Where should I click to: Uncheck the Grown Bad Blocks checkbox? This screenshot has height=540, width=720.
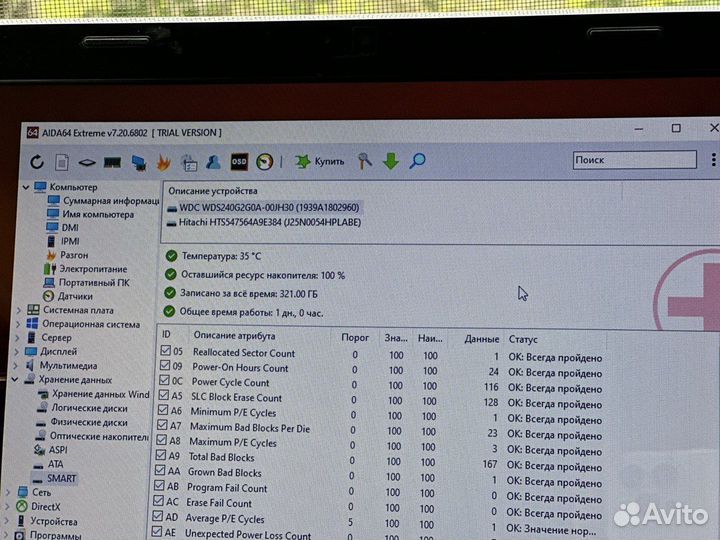[x=165, y=472]
